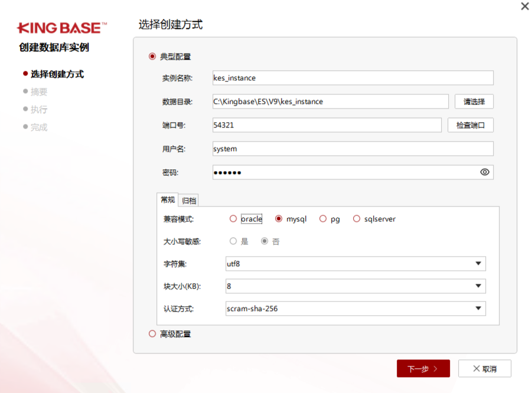This screenshot has width=532, height=393.
Task: Open the 块大小(KB) dropdown
Action: click(x=355, y=286)
